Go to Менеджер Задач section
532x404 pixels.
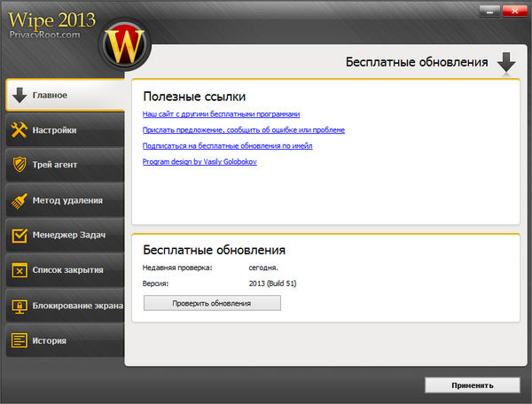65,235
